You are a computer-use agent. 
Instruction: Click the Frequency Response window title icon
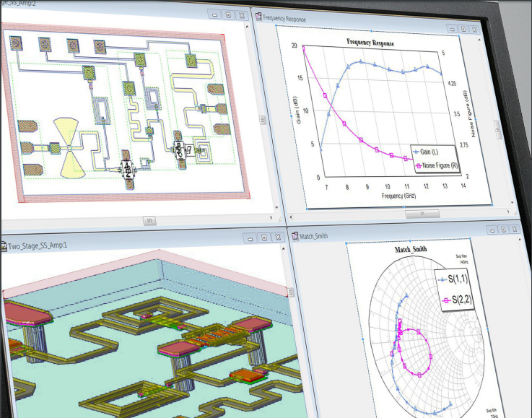pos(258,17)
